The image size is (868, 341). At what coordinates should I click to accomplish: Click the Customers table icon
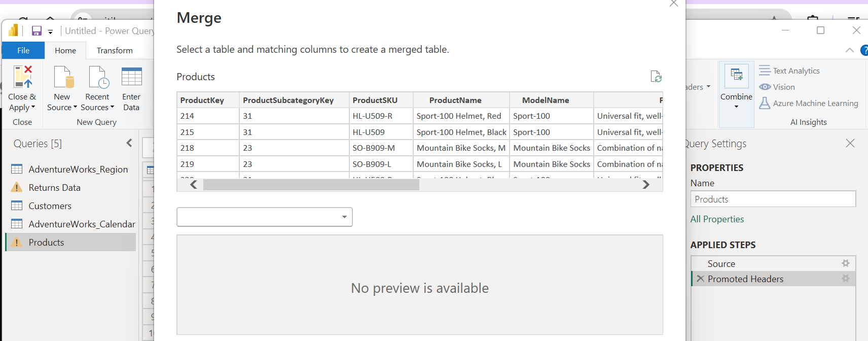pos(17,206)
